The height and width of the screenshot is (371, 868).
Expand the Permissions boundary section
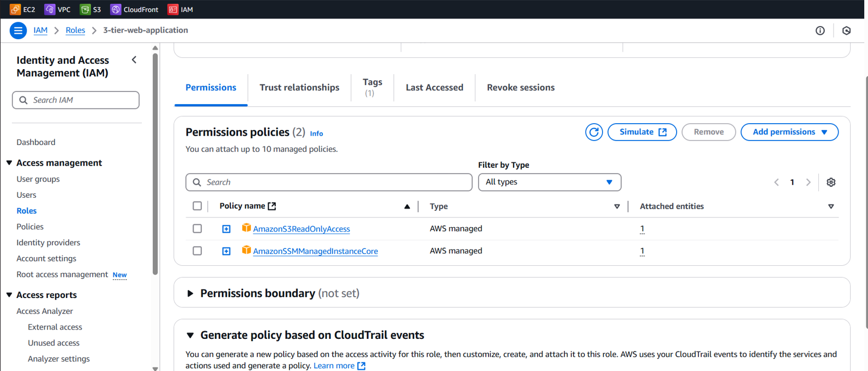point(190,294)
